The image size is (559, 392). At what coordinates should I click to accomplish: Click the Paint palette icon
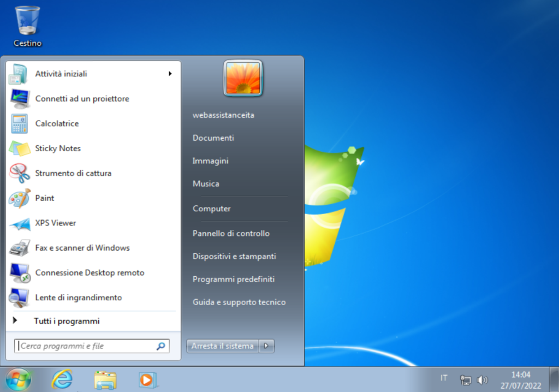(20, 198)
